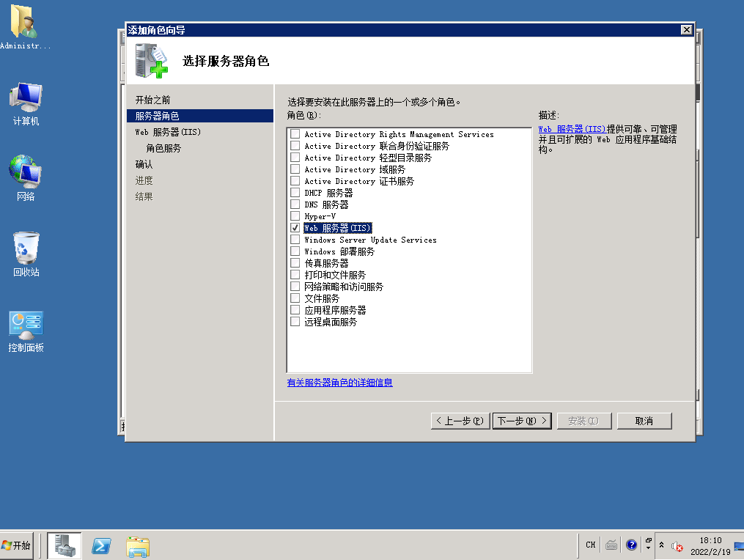Open Web 服务器(IIS) step in sidebar
This screenshot has width=744, height=560.
coord(168,132)
